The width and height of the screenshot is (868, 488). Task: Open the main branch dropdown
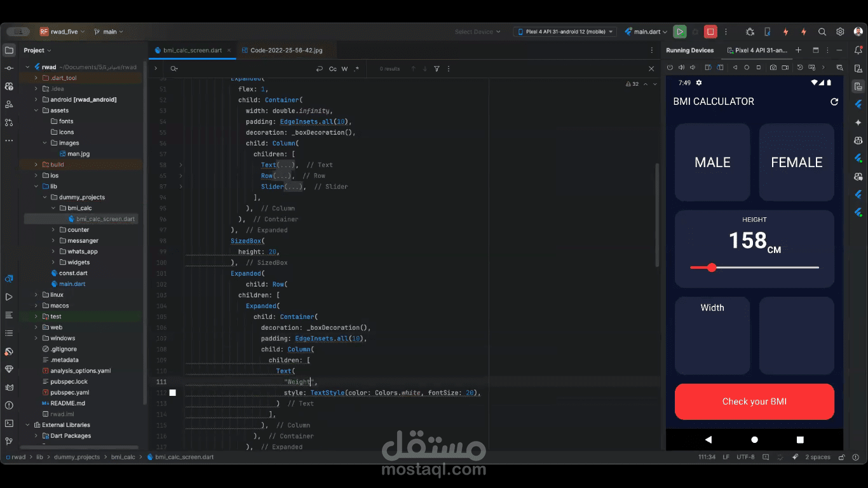(x=109, y=32)
